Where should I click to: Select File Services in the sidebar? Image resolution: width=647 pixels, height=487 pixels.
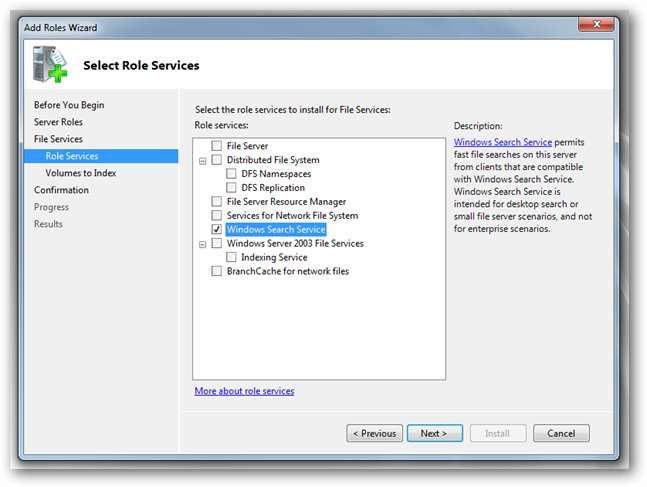pos(58,139)
